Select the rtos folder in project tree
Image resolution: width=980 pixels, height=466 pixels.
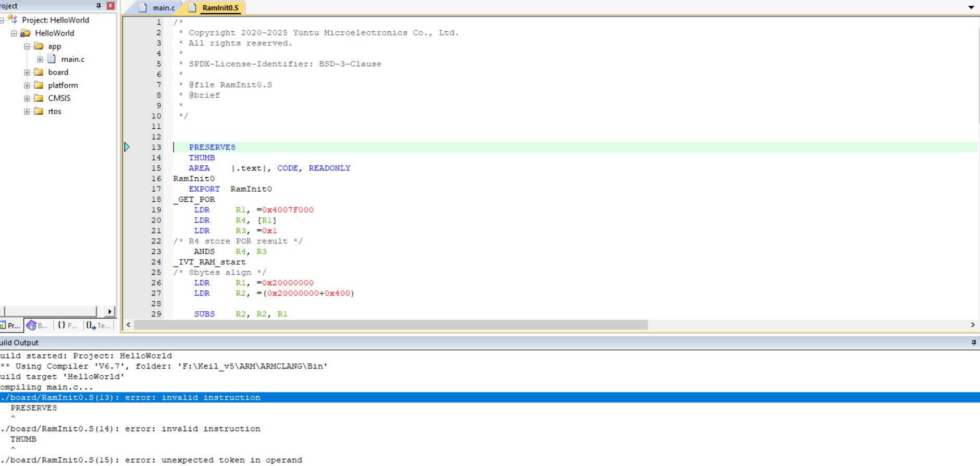point(54,112)
